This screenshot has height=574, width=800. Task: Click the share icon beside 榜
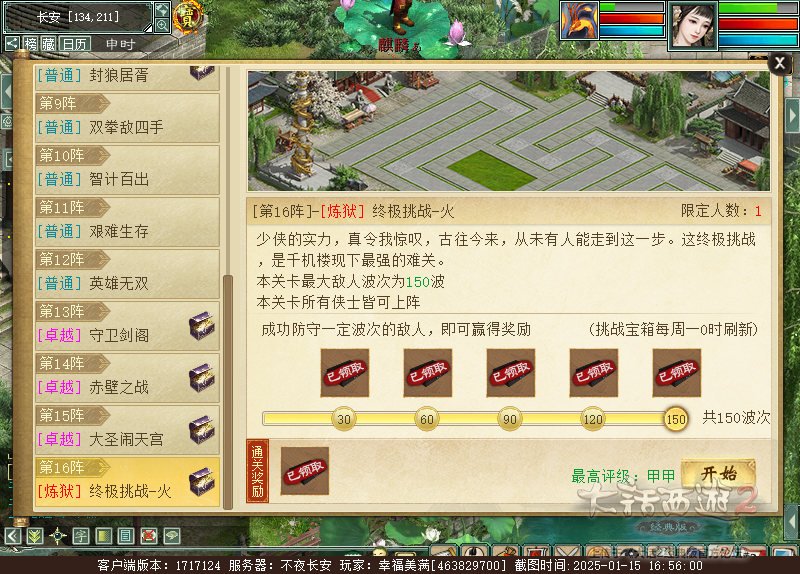(12, 44)
